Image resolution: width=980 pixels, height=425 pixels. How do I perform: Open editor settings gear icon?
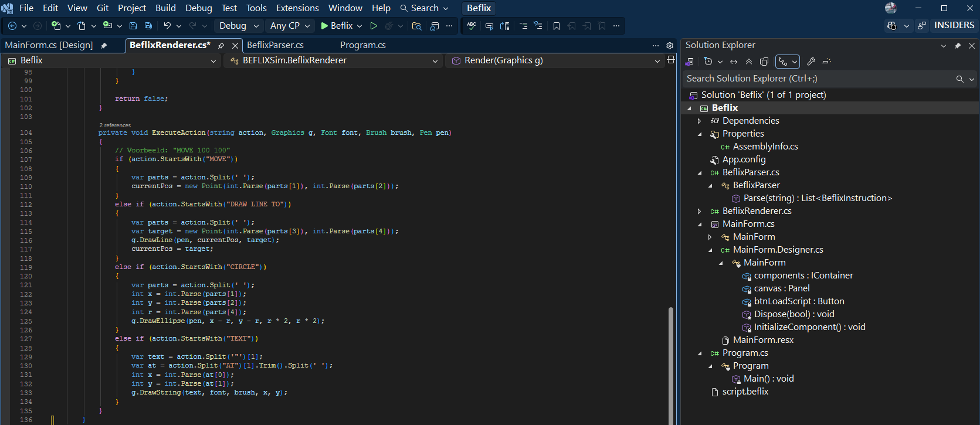click(670, 46)
